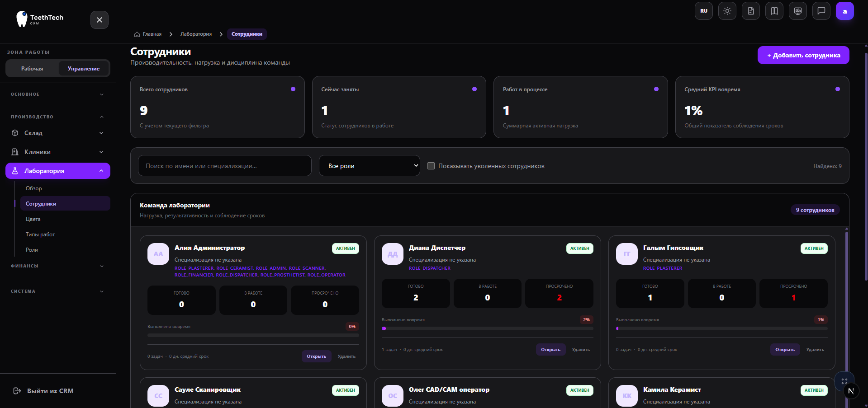Close the sidebar with the X button
The height and width of the screenshot is (408, 868).
[100, 20]
